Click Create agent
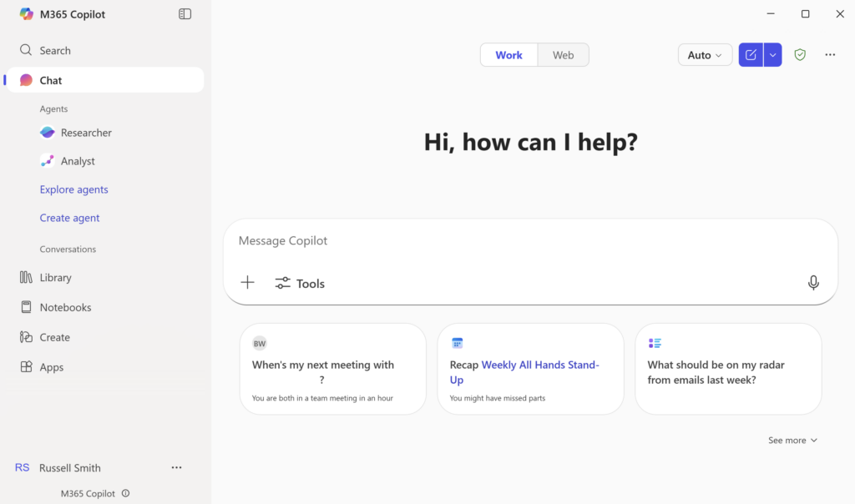This screenshot has height=504, width=855. coord(69,218)
